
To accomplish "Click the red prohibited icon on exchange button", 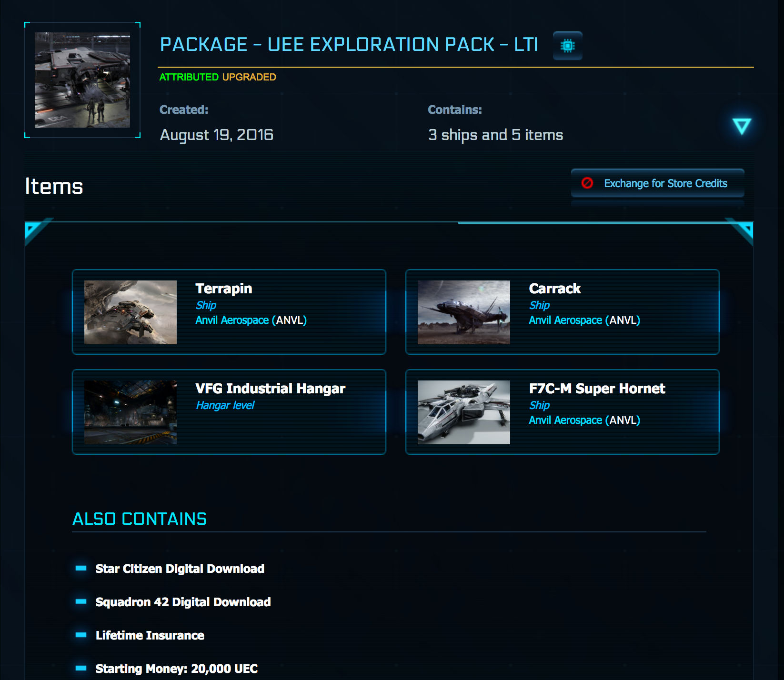I will (x=587, y=183).
